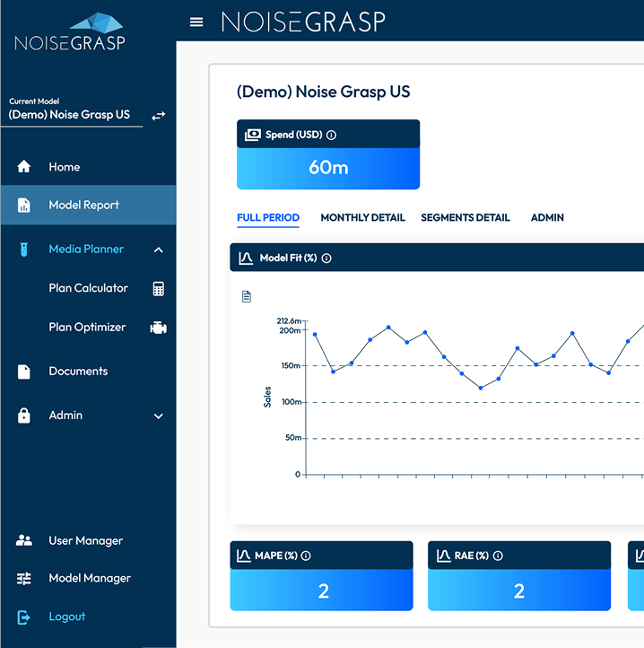Click the info icon next to Model Fit (%)
Viewport: 644px width, 648px height.
coord(326,258)
